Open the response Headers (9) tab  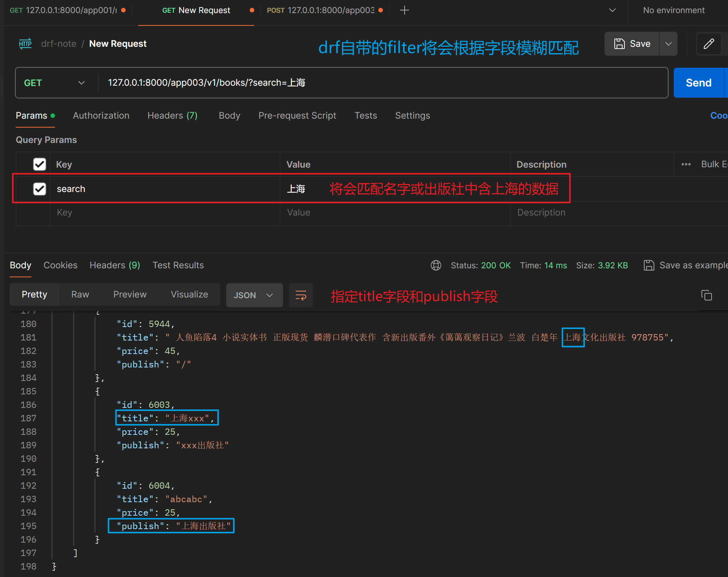tap(115, 265)
